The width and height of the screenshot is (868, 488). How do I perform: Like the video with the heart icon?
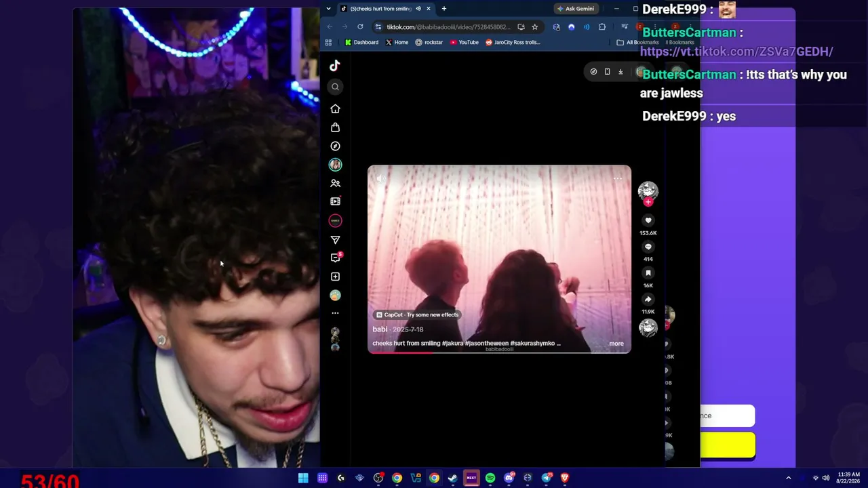648,220
